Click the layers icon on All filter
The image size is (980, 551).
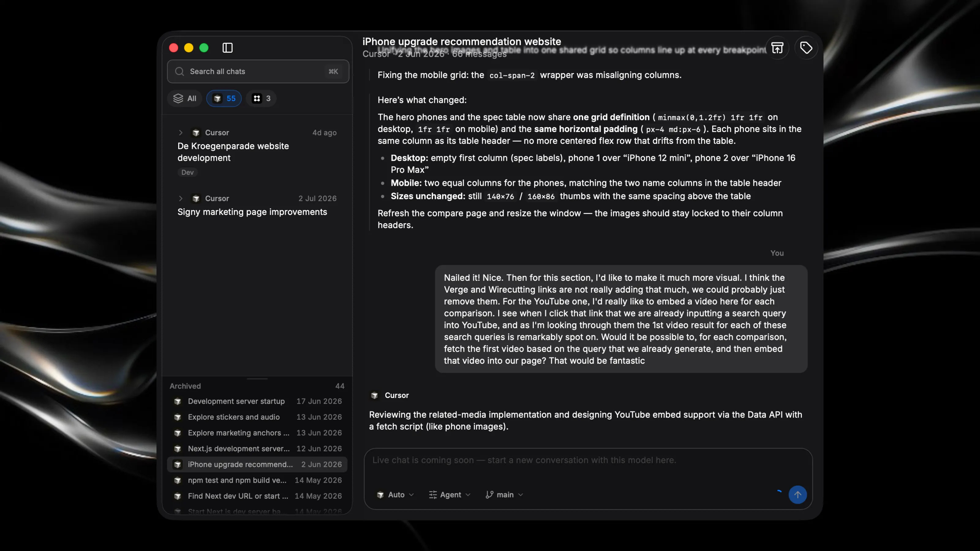coord(178,99)
